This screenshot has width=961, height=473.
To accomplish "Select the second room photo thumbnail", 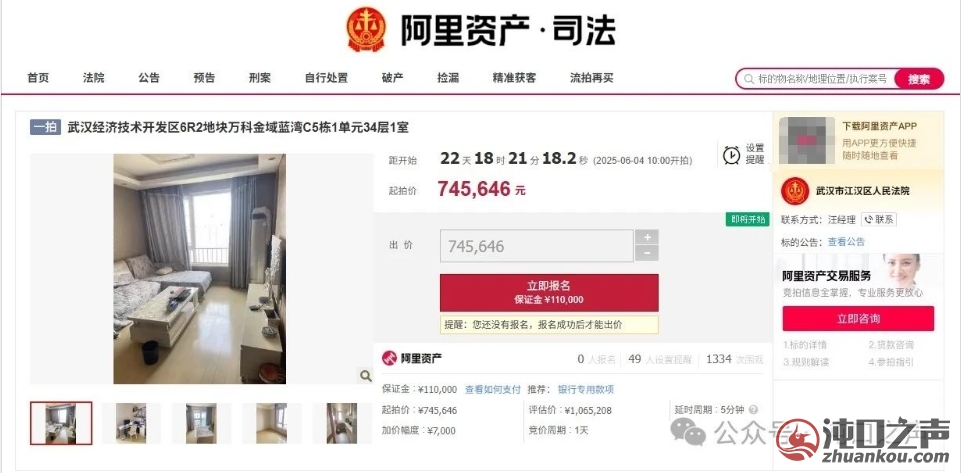I will (x=131, y=423).
